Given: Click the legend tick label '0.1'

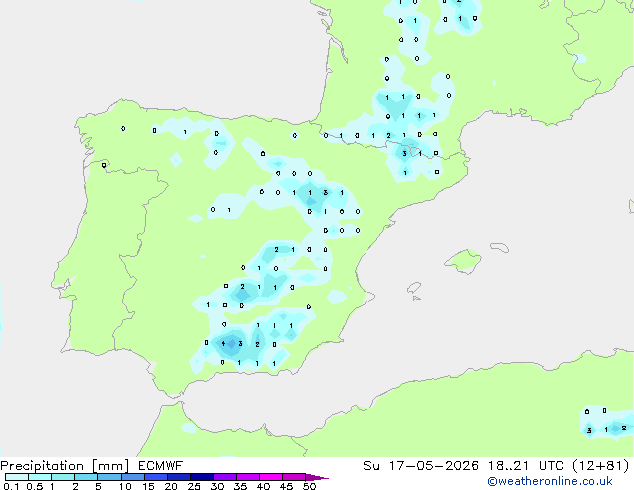Looking at the screenshot, I should (10, 486).
